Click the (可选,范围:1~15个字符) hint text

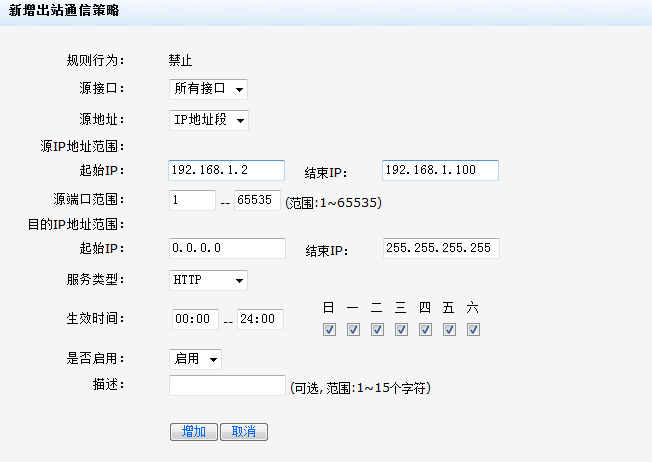click(x=360, y=388)
